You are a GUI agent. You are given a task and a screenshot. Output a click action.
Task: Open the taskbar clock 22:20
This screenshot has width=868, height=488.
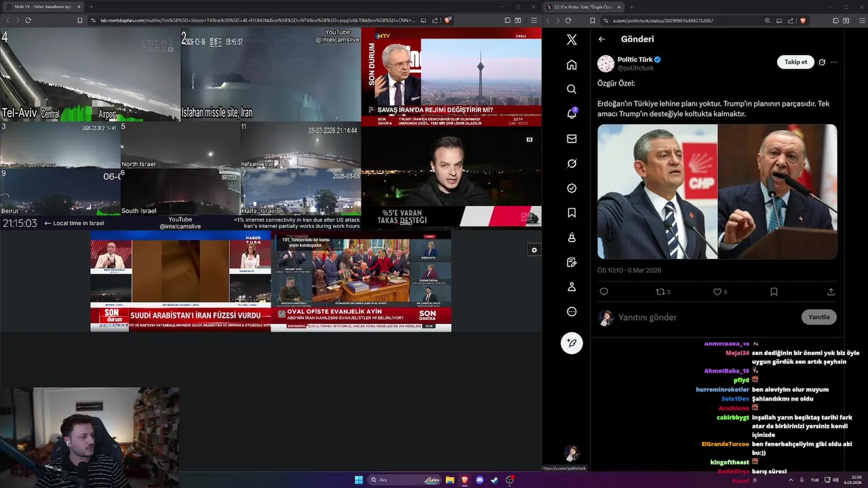[853, 480]
